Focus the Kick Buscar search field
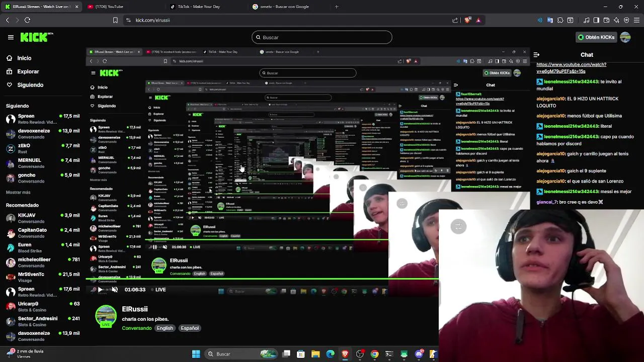The width and height of the screenshot is (644, 362). click(322, 37)
